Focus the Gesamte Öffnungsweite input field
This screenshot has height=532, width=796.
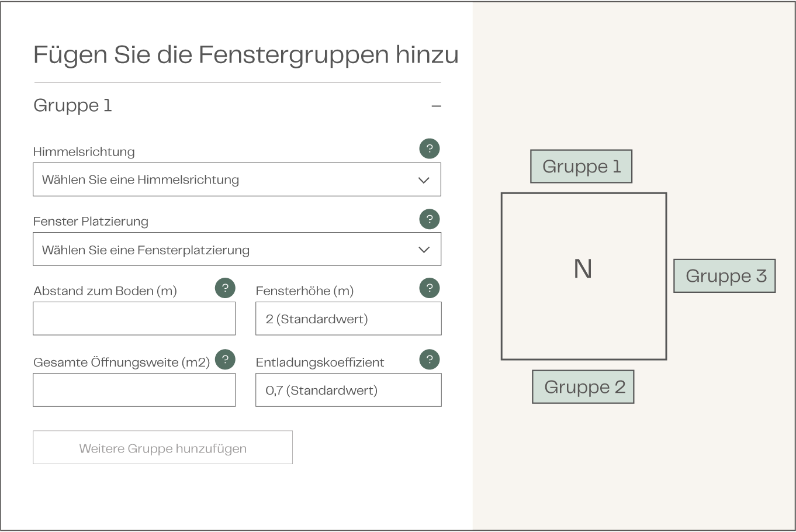coord(134,390)
